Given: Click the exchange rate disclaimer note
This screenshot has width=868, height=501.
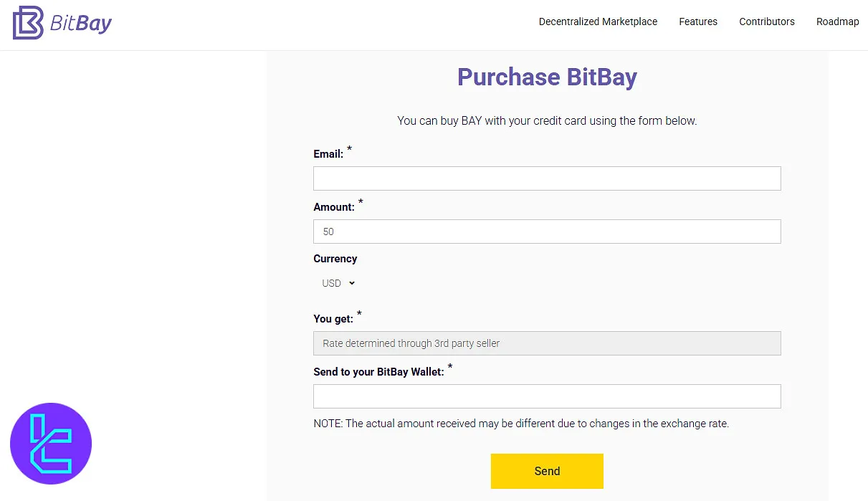Looking at the screenshot, I should click(x=520, y=423).
